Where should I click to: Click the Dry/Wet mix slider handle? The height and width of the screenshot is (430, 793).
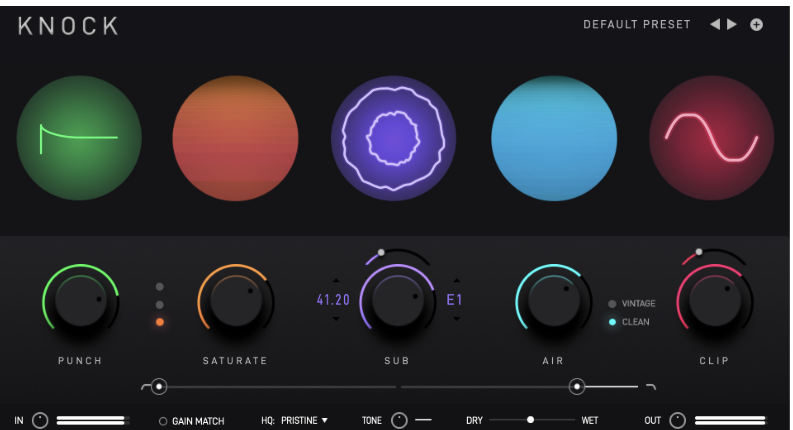click(x=530, y=420)
